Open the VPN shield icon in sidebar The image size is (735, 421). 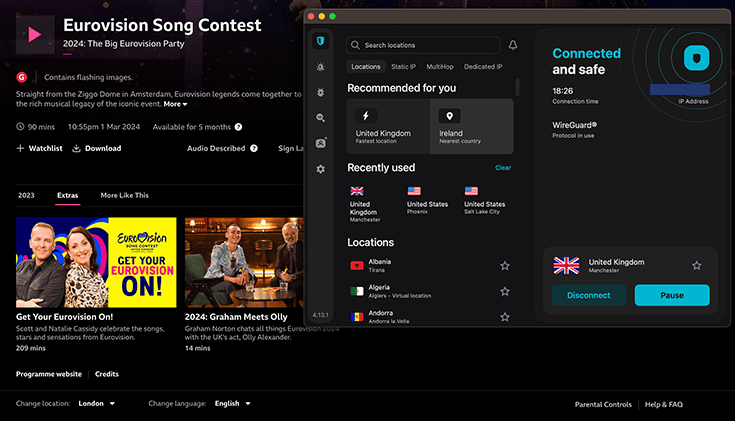pos(321,41)
